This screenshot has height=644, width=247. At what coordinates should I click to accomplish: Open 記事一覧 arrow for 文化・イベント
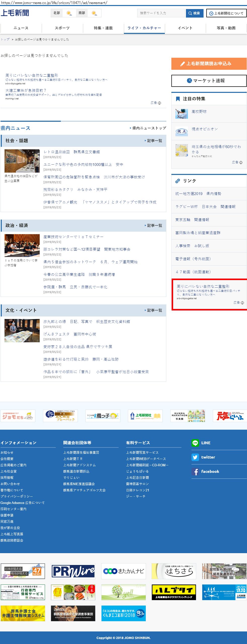point(153,310)
